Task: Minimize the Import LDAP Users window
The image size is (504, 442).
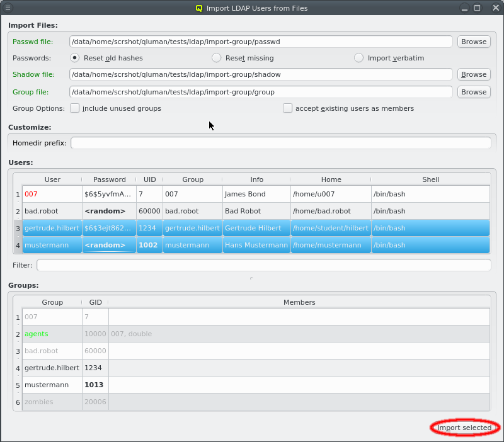Action: point(464,8)
